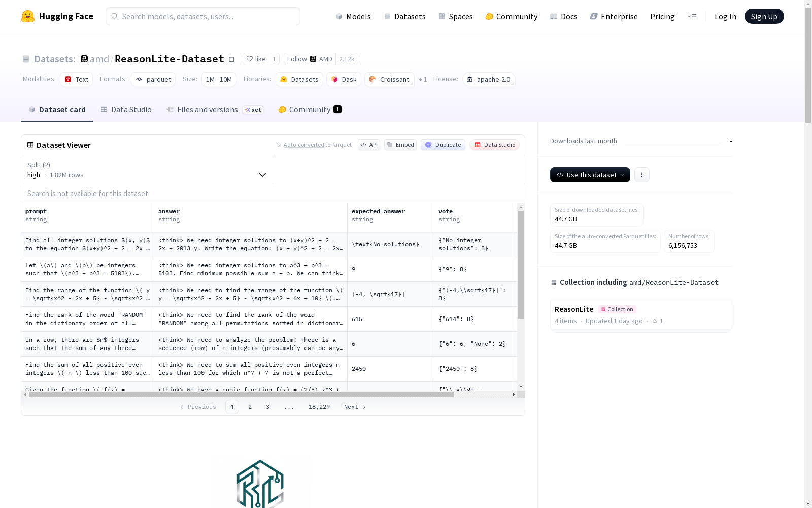Select the Dask library tag

coord(344,79)
